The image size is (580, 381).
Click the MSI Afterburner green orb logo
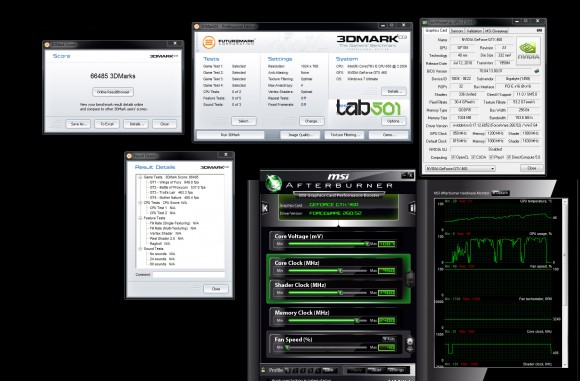coord(274,183)
